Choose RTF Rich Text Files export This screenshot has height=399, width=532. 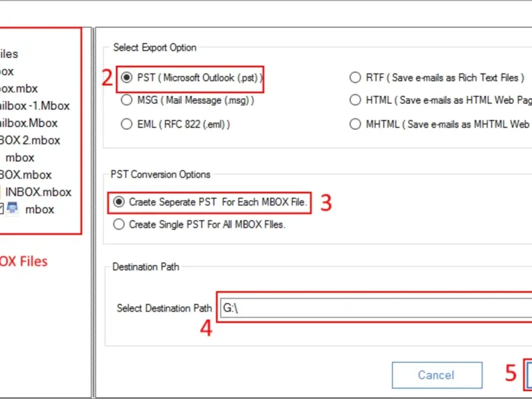[x=355, y=78]
